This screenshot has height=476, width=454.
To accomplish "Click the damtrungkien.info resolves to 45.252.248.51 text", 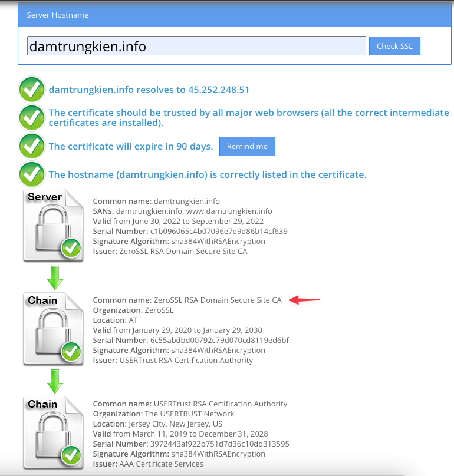I will click(x=149, y=90).
